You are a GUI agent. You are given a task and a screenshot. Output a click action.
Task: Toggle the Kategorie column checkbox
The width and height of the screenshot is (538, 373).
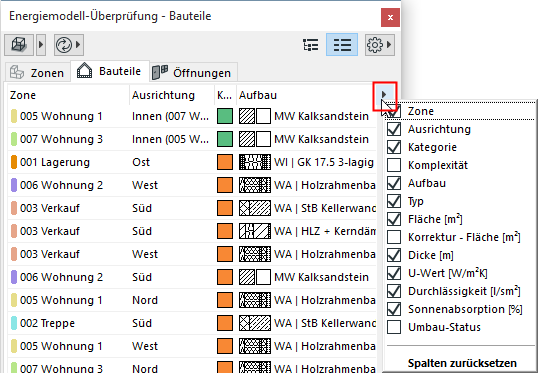point(394,147)
